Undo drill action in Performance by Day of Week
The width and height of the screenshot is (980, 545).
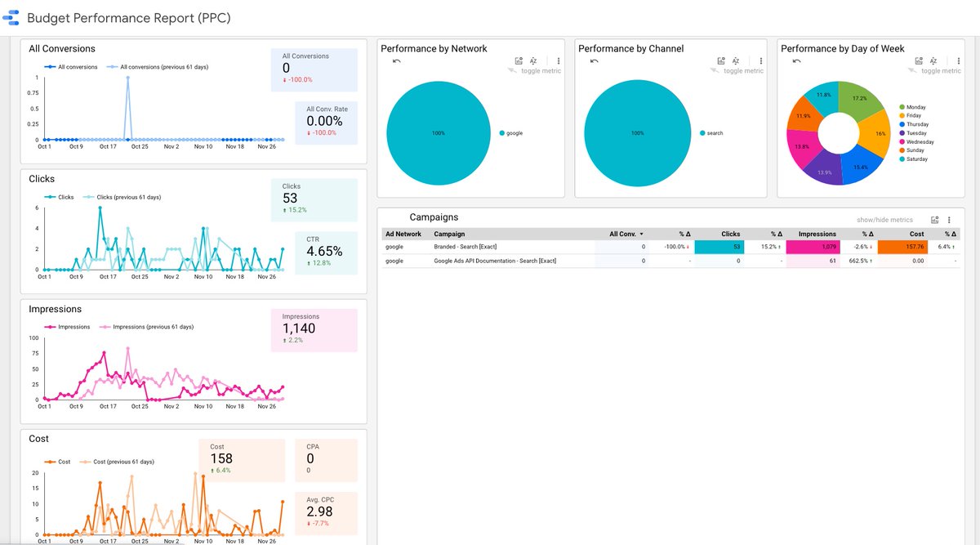pos(796,60)
